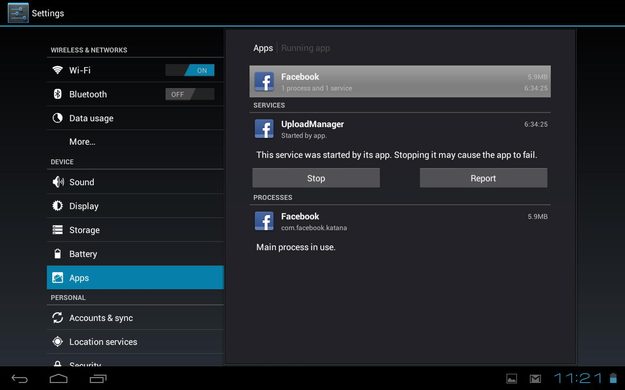625x390 pixels.
Task: Open Accounts & sync settings
Action: 135,317
